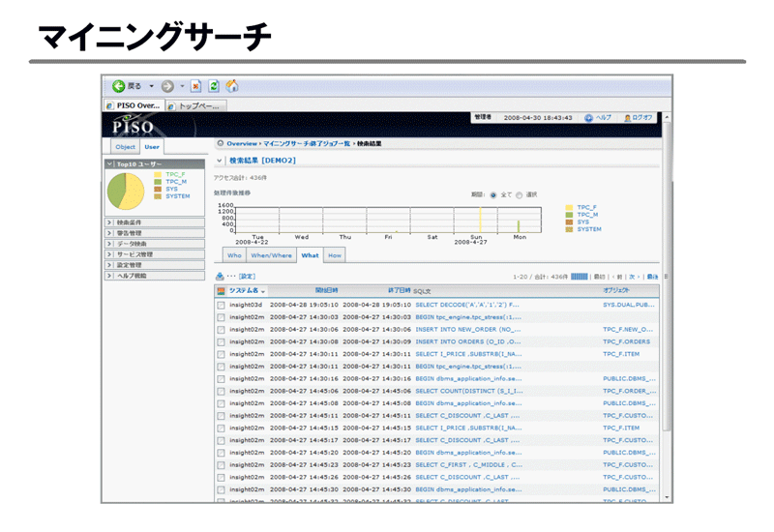Click the export icon above the results table
The width and height of the screenshot is (774, 532).
[220, 276]
